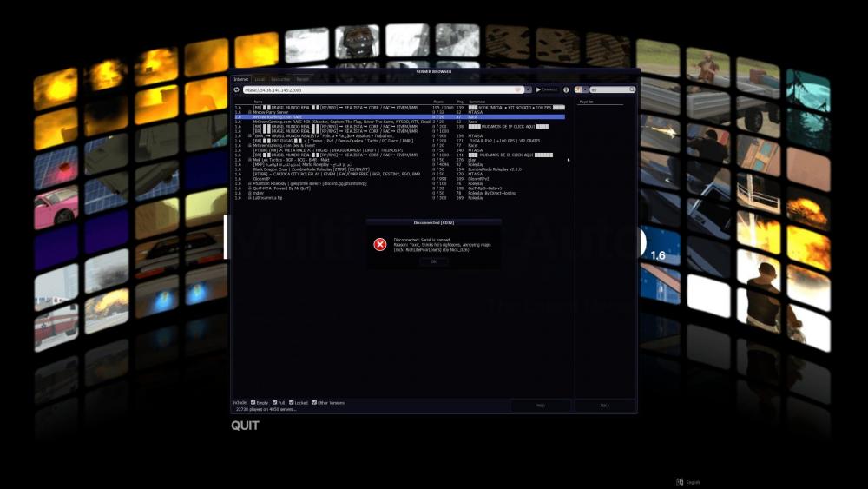Click the favourite heart icon in address bar
Viewport: 868px width, 489px height.
point(518,89)
